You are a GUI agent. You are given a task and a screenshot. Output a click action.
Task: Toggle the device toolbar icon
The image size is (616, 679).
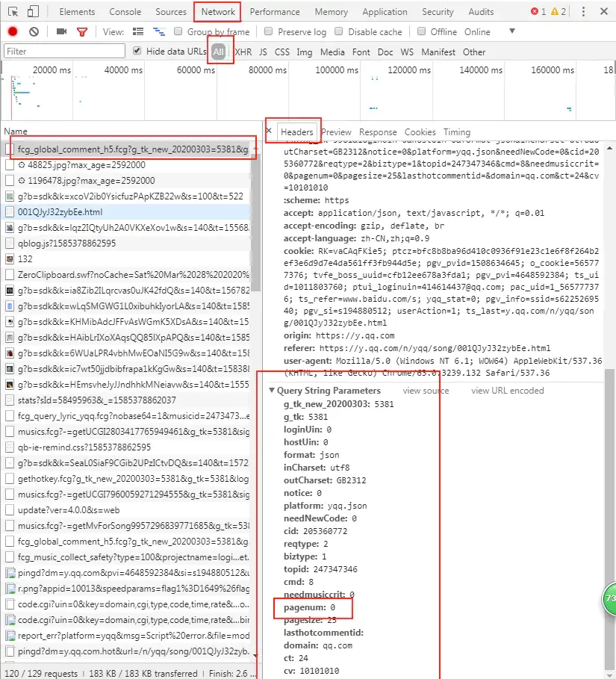point(33,12)
